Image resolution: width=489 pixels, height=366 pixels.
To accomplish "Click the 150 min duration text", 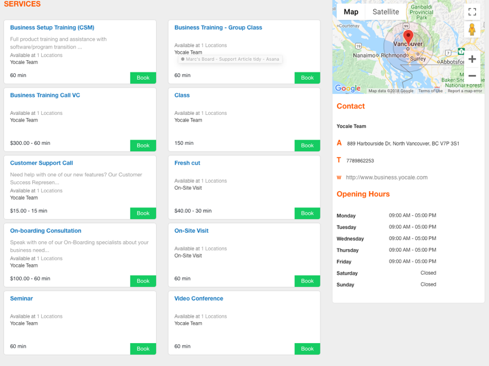I will pos(184,143).
